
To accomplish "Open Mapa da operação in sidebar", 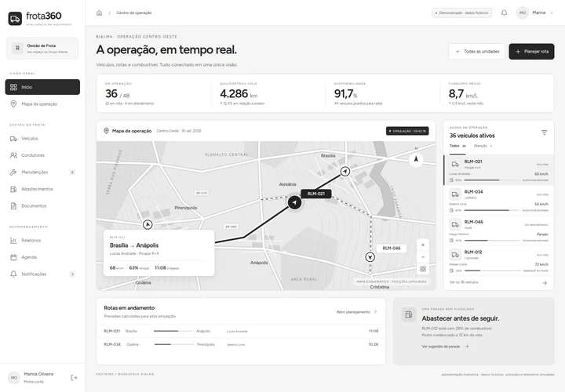I will click(42, 104).
